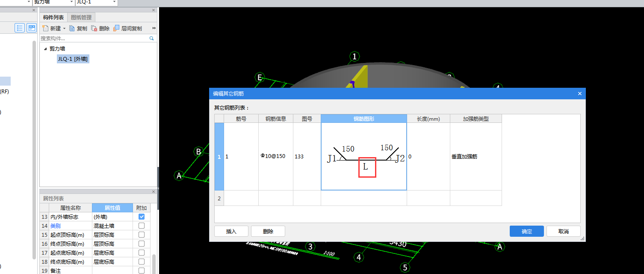Click the C10@150 rebar info cell

pyautogui.click(x=276, y=156)
